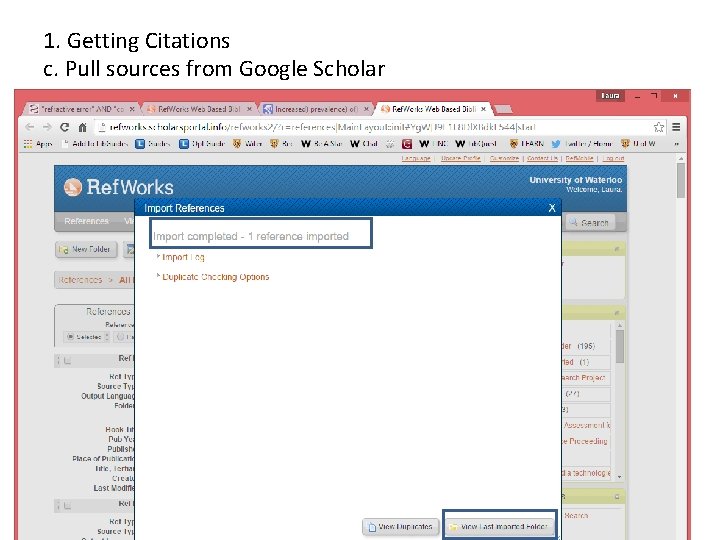Open folder with count (195)

pos(579,346)
